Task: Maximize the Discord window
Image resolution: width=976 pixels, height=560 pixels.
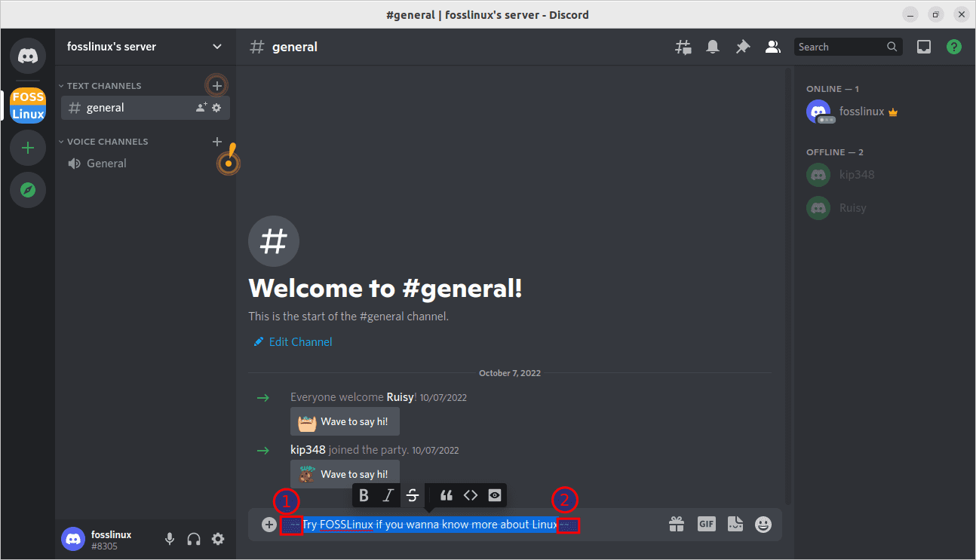Action: (x=935, y=14)
